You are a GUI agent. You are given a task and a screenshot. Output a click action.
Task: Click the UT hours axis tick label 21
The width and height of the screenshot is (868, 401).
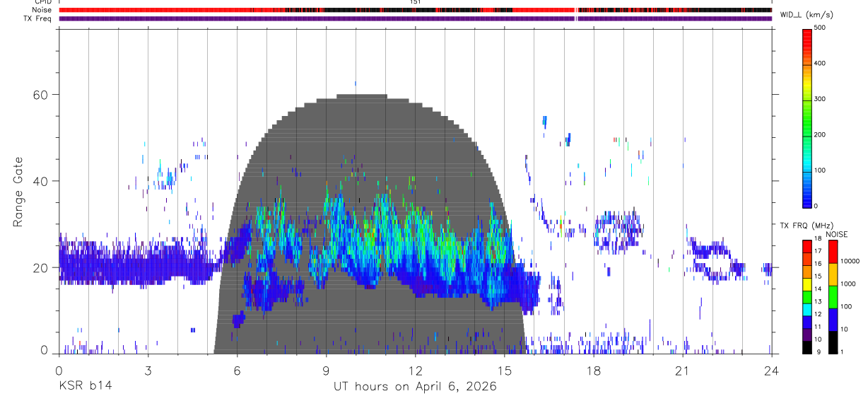(682, 370)
